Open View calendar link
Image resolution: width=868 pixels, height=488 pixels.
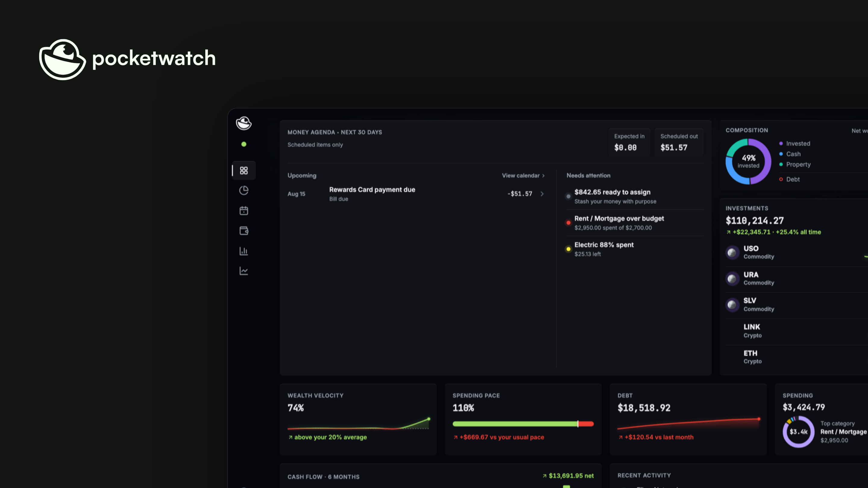point(523,175)
